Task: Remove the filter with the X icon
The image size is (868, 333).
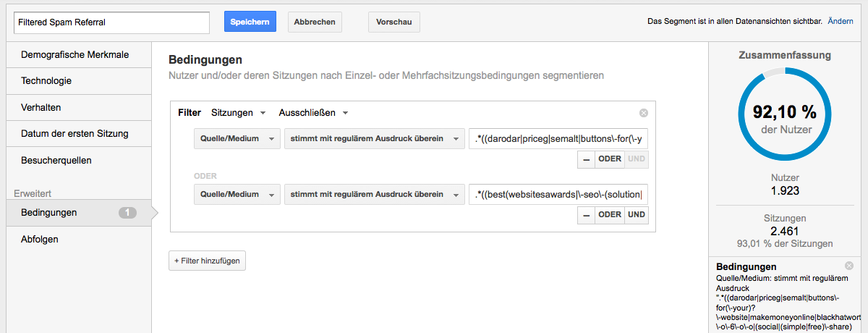Action: (x=644, y=113)
